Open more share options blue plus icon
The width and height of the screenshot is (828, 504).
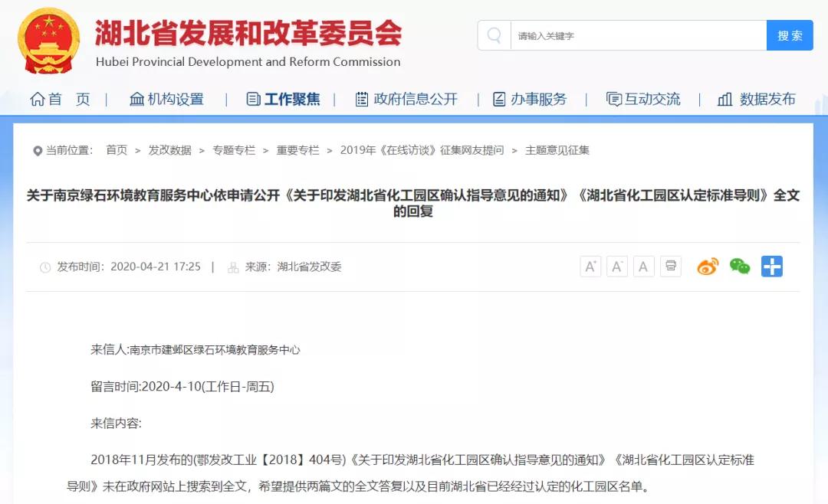click(772, 267)
